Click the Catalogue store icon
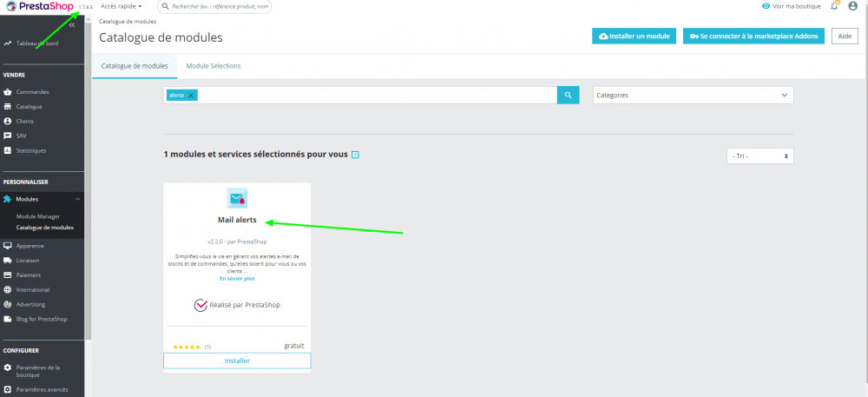 tap(8, 106)
